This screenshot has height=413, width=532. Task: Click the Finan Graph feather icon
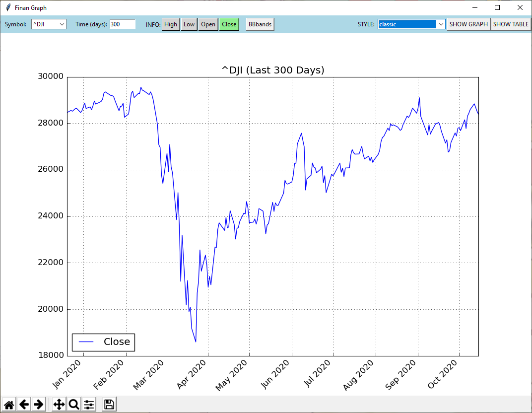[x=8, y=7]
